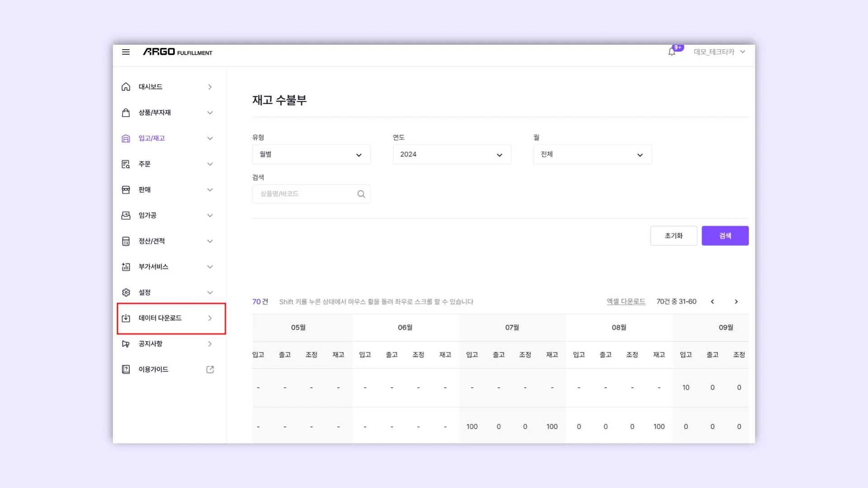Open the 월 dropdown showing 전체
The image size is (868, 488).
pos(592,155)
